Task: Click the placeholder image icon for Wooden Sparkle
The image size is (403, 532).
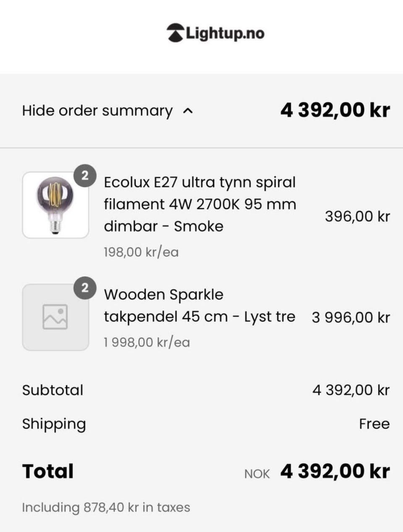Action: 55,317
